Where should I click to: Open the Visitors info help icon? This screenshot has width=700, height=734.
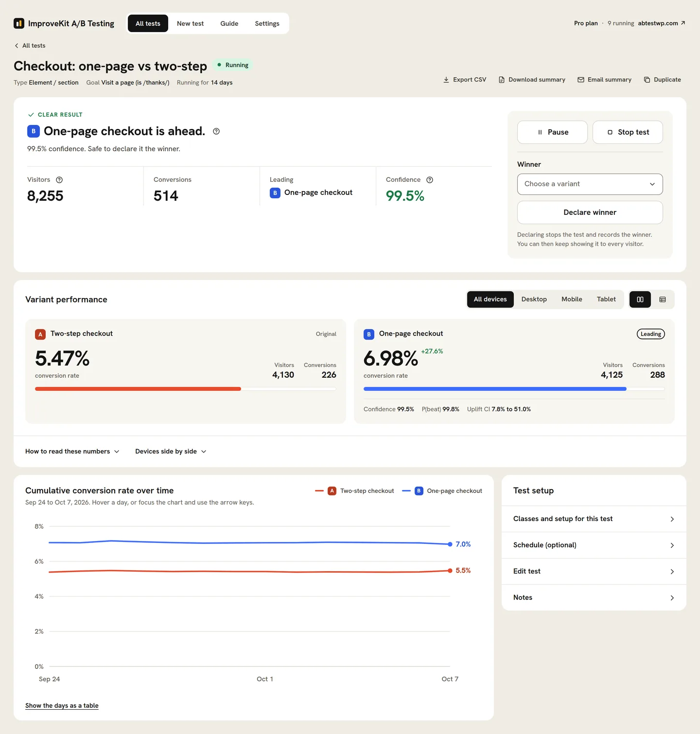coord(59,180)
